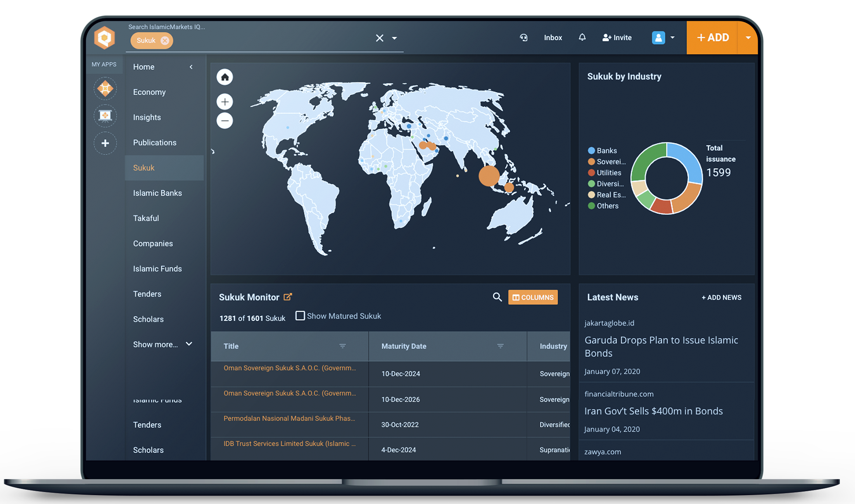Zoom in on the world map
Screen dimensions: 855x504
tap(225, 102)
